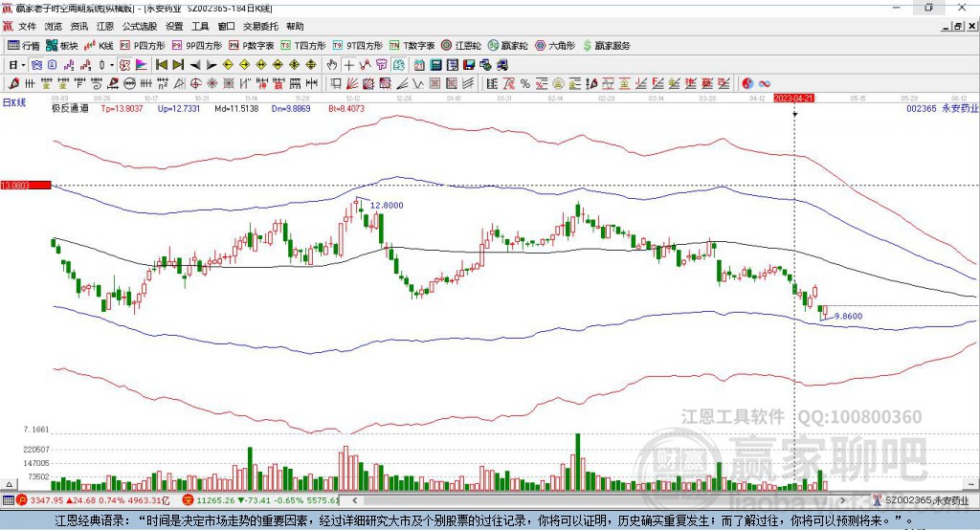Viewport: 980px width, 530px height.
Task: Step chart right with black right arrow
Action: click(212, 65)
